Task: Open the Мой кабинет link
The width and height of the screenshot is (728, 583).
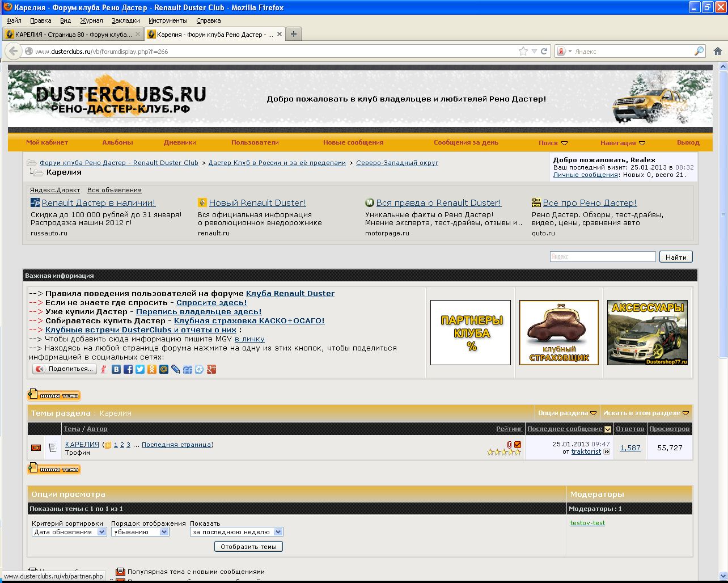Action: (x=47, y=142)
